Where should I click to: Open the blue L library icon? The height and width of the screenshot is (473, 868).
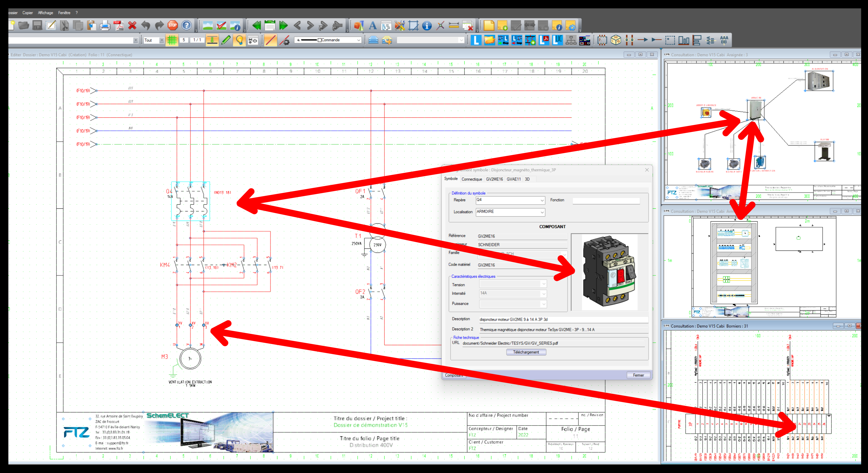(476, 40)
